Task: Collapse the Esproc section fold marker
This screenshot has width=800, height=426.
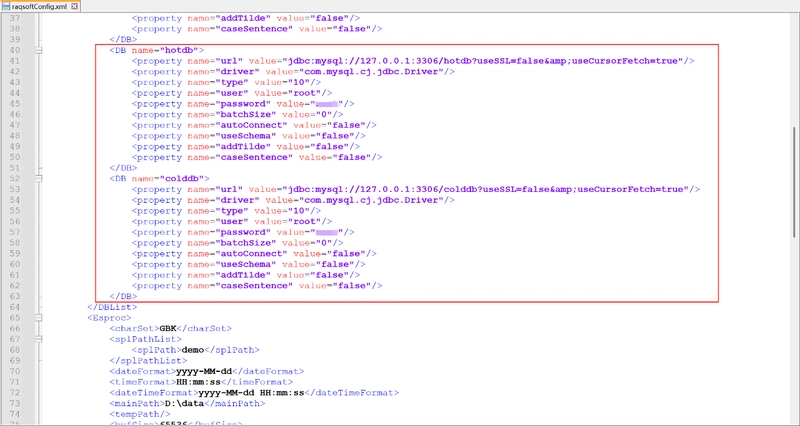Action: point(39,318)
